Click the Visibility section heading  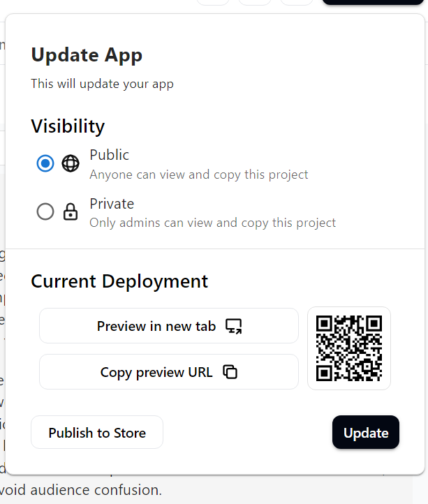click(x=68, y=126)
